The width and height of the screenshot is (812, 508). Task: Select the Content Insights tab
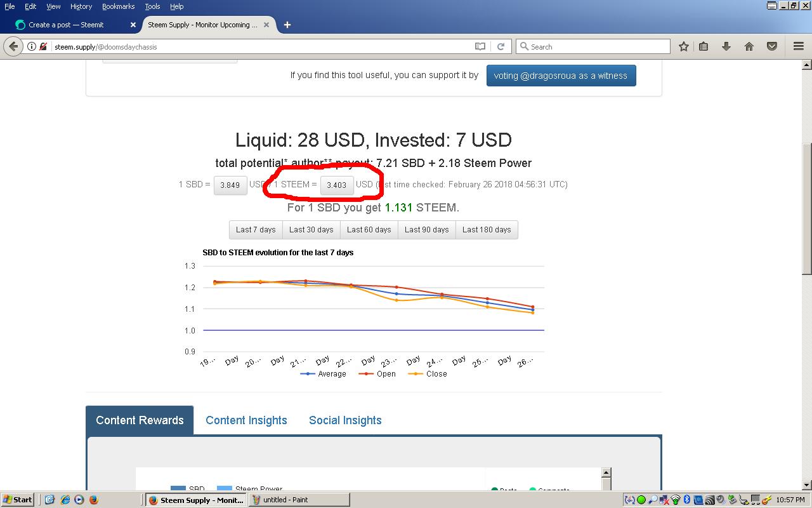[246, 420]
